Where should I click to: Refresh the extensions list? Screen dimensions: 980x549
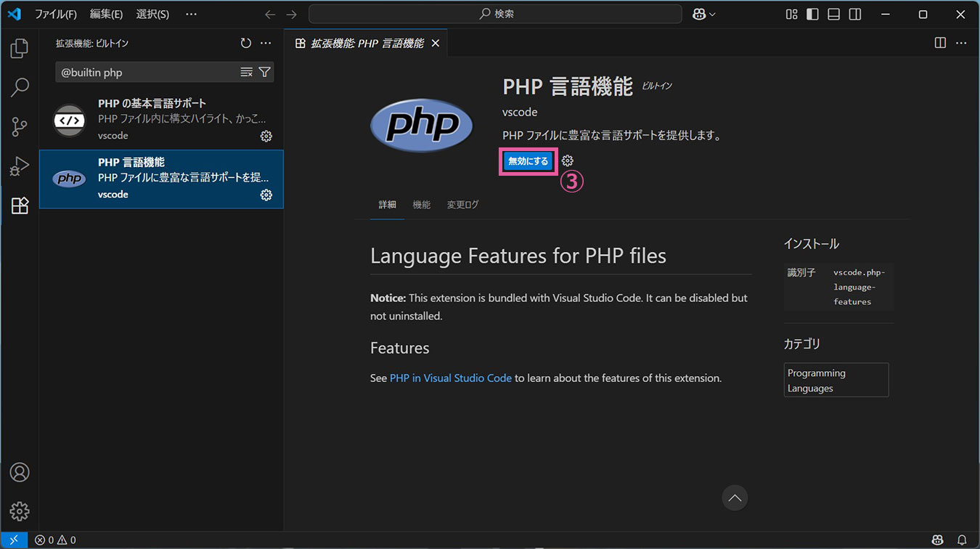[246, 44]
